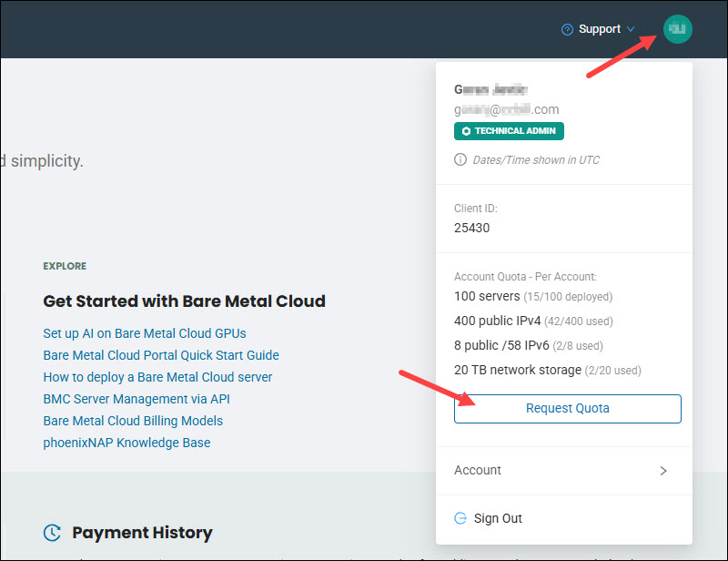The image size is (728, 561).
Task: Click the Payment History clock icon
Action: pos(52,532)
